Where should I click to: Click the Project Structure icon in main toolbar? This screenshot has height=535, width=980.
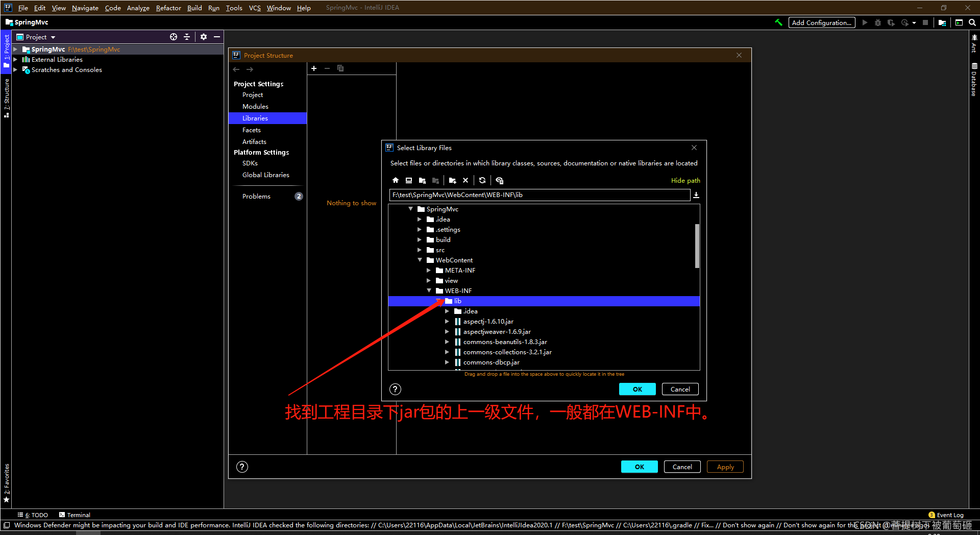pos(942,22)
